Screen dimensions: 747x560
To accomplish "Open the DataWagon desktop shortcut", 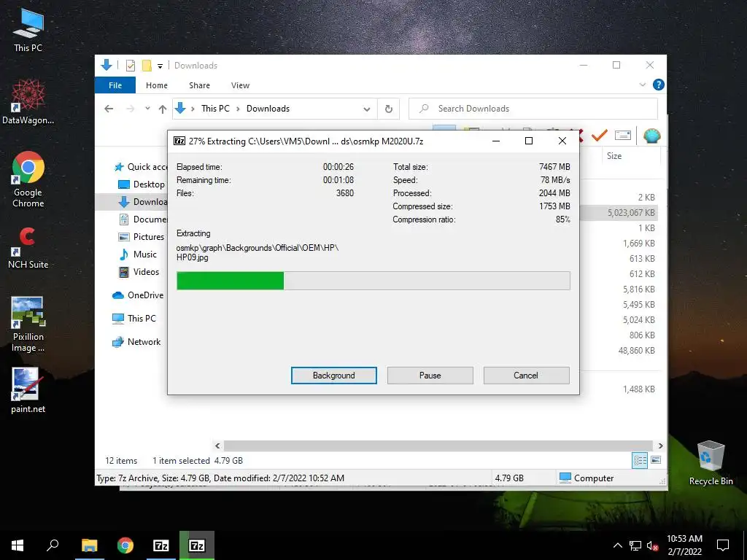I will click(x=28, y=101).
